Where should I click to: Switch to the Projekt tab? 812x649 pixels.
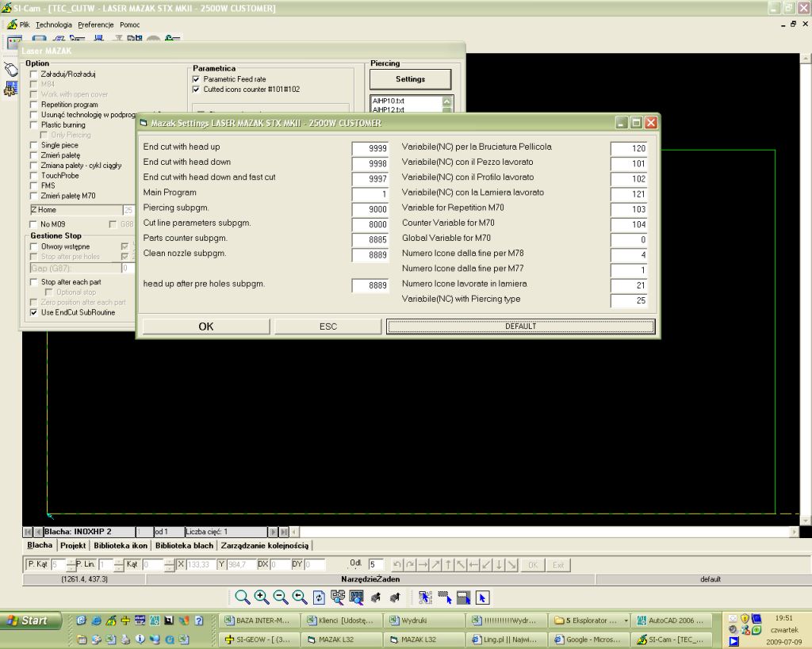point(73,545)
